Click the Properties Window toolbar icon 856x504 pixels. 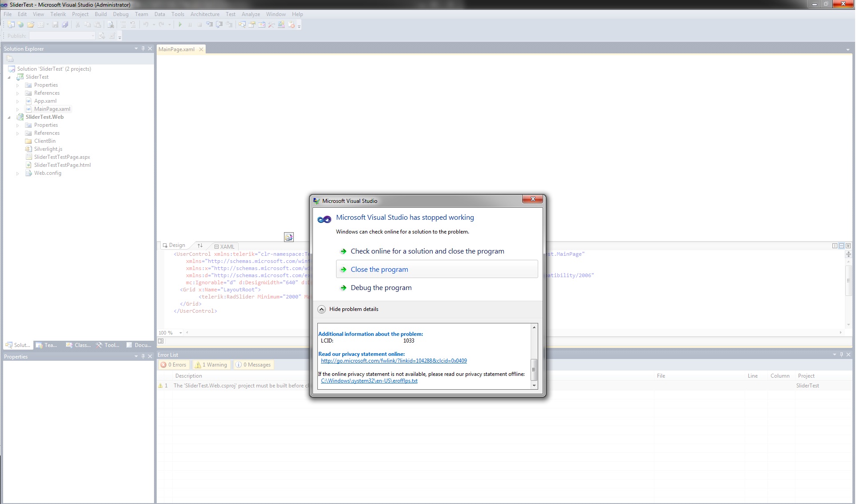[252, 25]
